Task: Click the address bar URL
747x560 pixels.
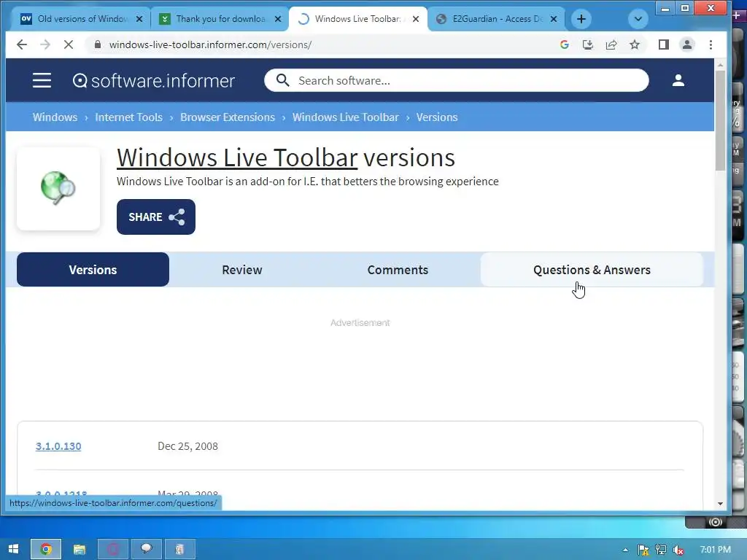Action: (x=210, y=44)
